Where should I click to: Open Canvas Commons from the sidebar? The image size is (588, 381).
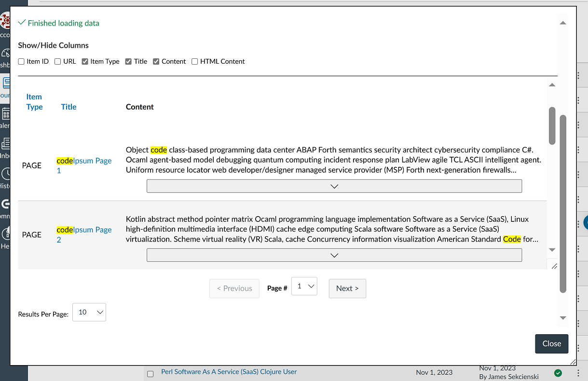point(4,204)
